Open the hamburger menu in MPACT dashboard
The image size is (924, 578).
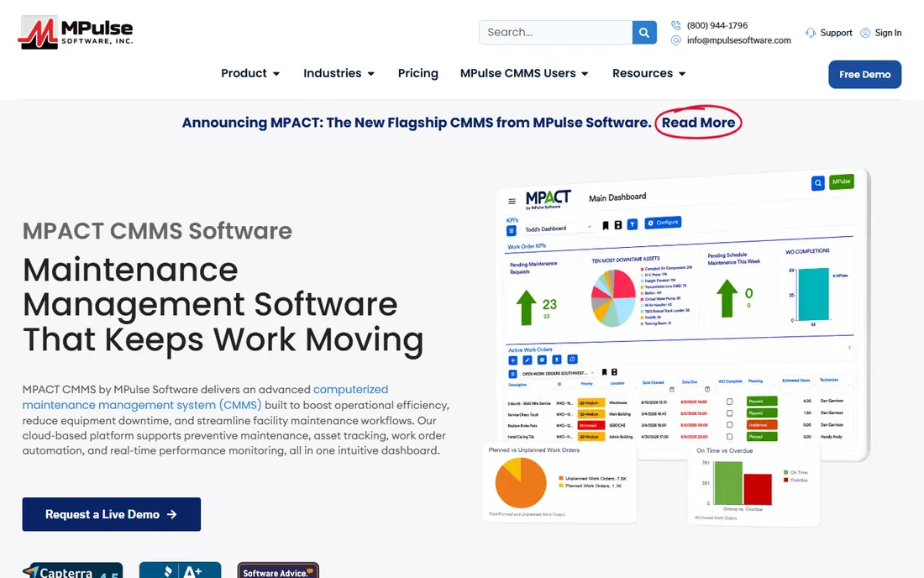(512, 202)
